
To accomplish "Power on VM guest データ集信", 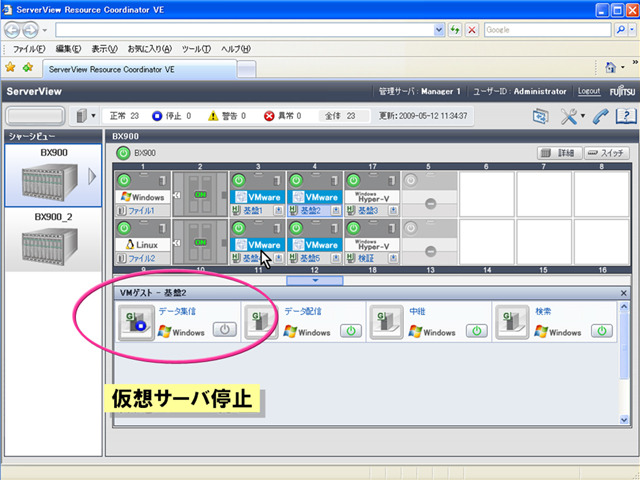I will [x=224, y=329].
